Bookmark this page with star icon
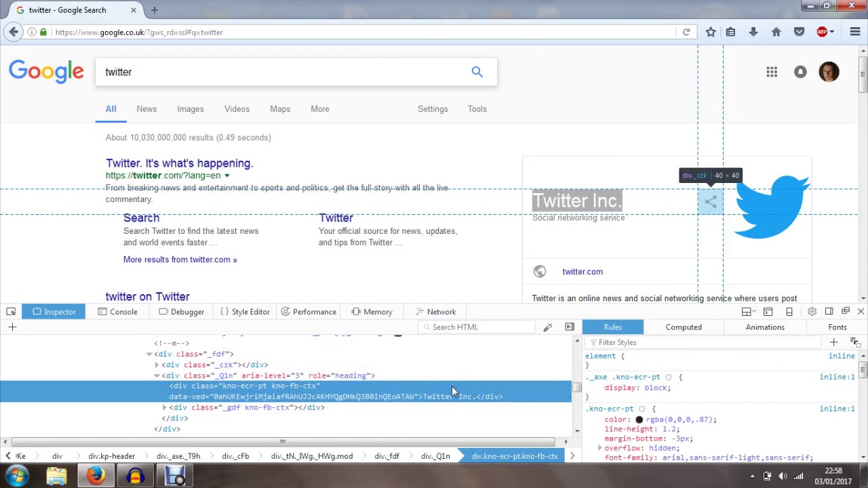The image size is (868, 488). [711, 32]
